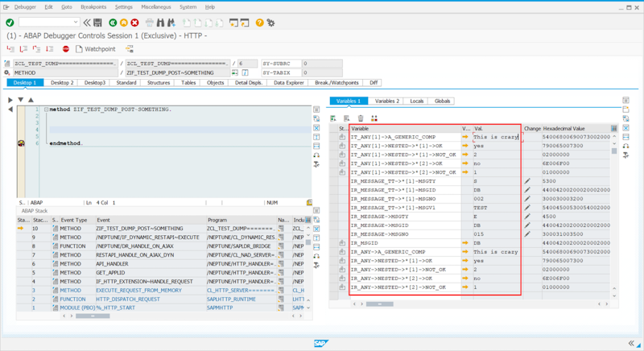644x351 pixels.
Task: Open the Debugger menu
Action: click(x=25, y=7)
